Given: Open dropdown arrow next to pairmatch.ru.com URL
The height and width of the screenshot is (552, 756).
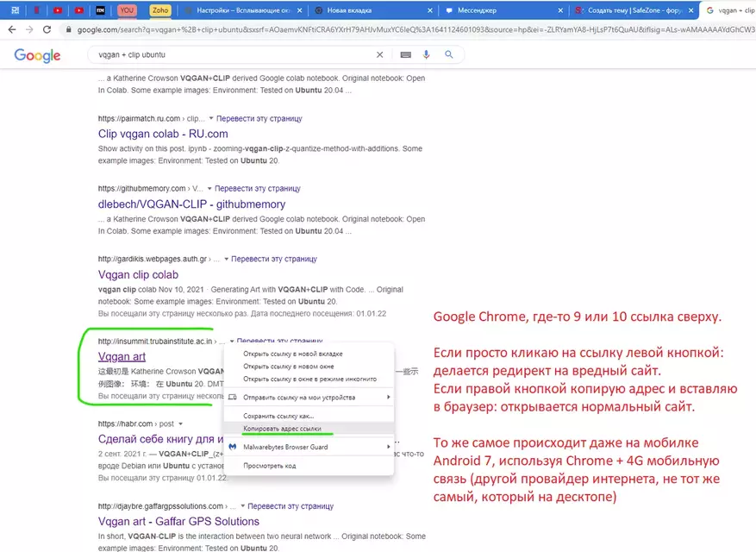Looking at the screenshot, I should pyautogui.click(x=210, y=118).
